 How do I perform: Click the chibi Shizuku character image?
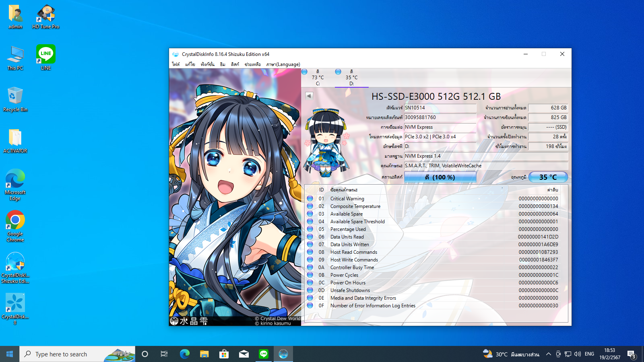(x=327, y=142)
